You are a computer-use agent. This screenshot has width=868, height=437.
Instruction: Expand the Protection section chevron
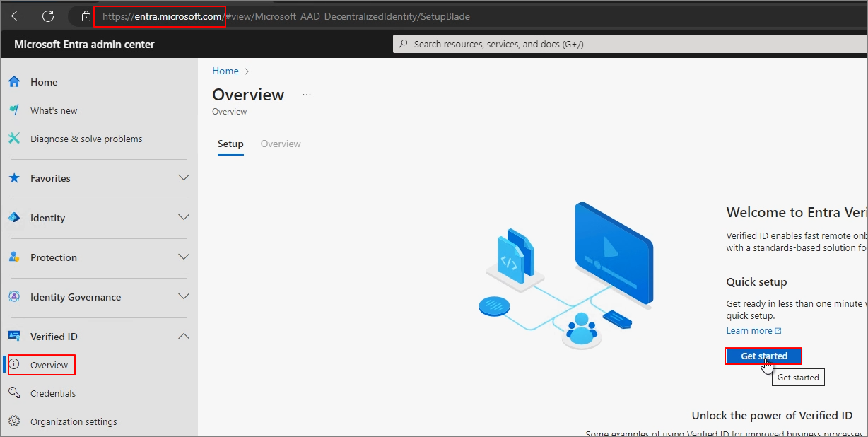(184, 257)
